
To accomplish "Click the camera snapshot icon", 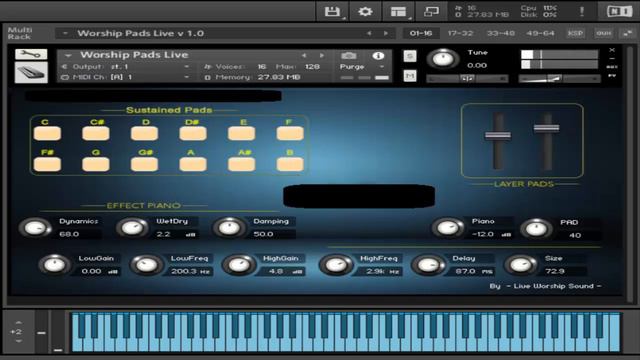I will (349, 56).
